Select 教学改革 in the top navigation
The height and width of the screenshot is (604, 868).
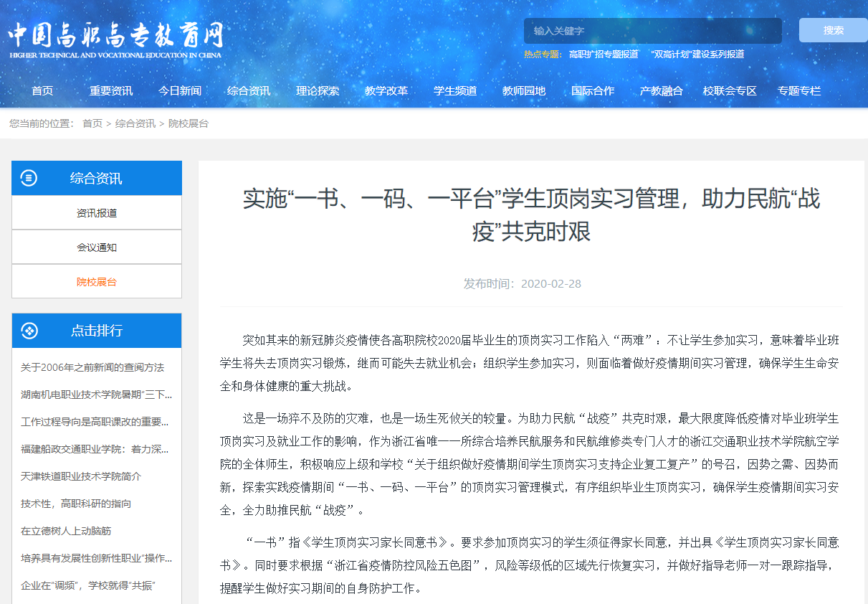point(386,91)
